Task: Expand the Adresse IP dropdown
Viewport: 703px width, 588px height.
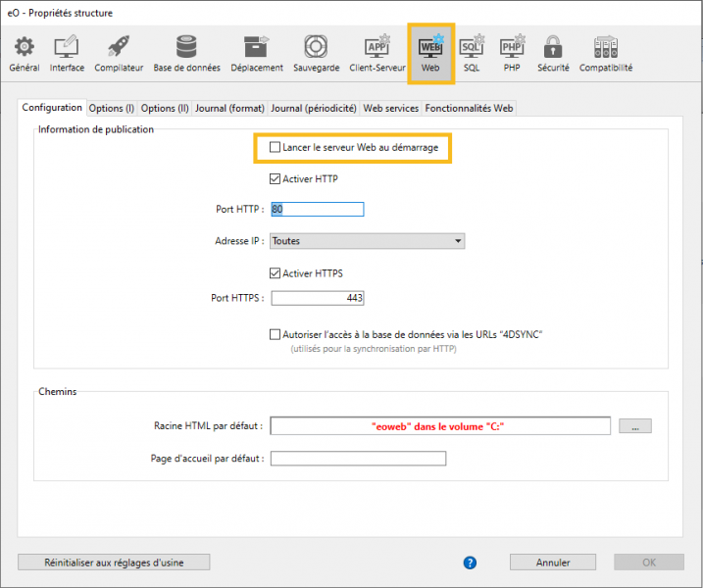Action: (367, 241)
